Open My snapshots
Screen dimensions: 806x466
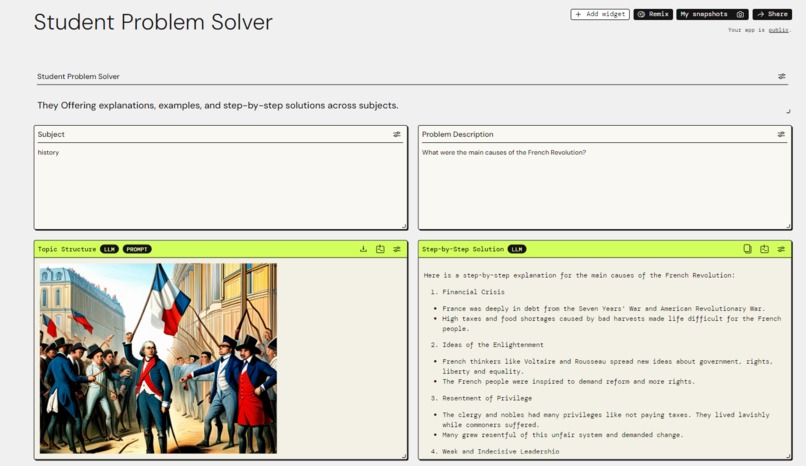[x=704, y=14]
